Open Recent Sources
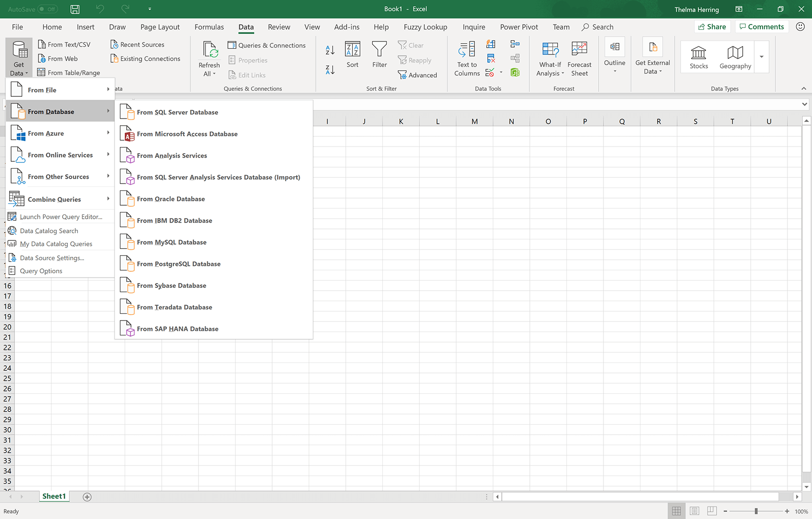This screenshot has height=519, width=812. point(138,44)
